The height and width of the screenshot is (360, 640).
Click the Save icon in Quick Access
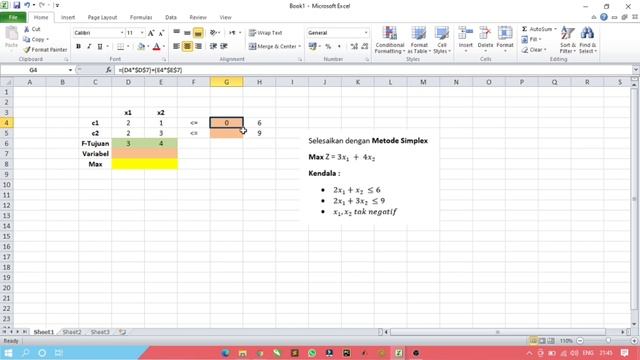coord(17,5)
